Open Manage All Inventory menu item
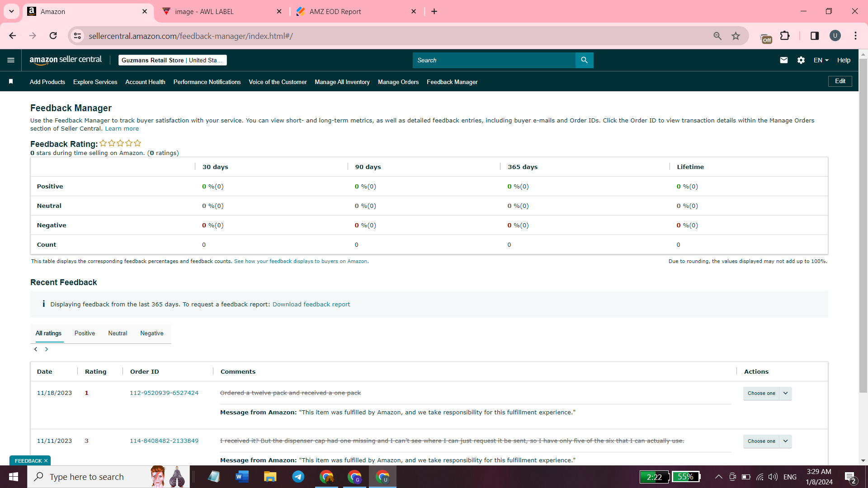The width and height of the screenshot is (868, 488). point(342,82)
